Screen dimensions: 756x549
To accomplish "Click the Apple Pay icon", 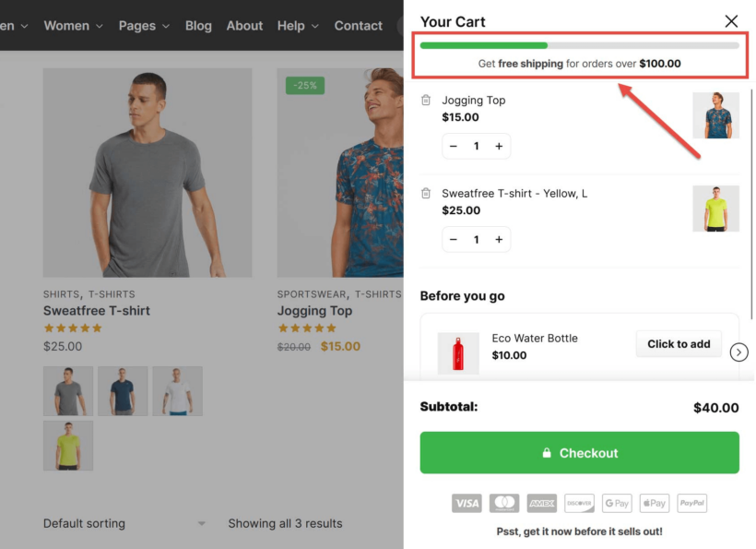I will (655, 503).
